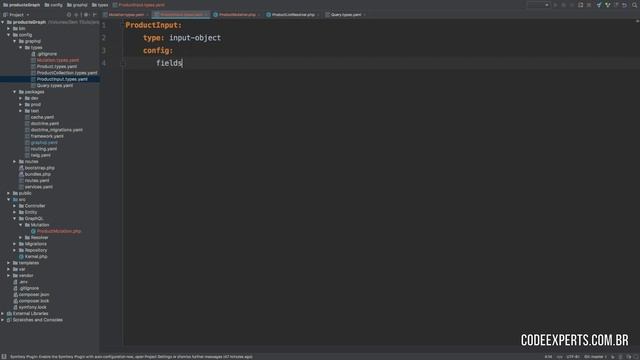640x360 pixels.
Task: Open the Project view selector dropdown
Action: pos(16,15)
